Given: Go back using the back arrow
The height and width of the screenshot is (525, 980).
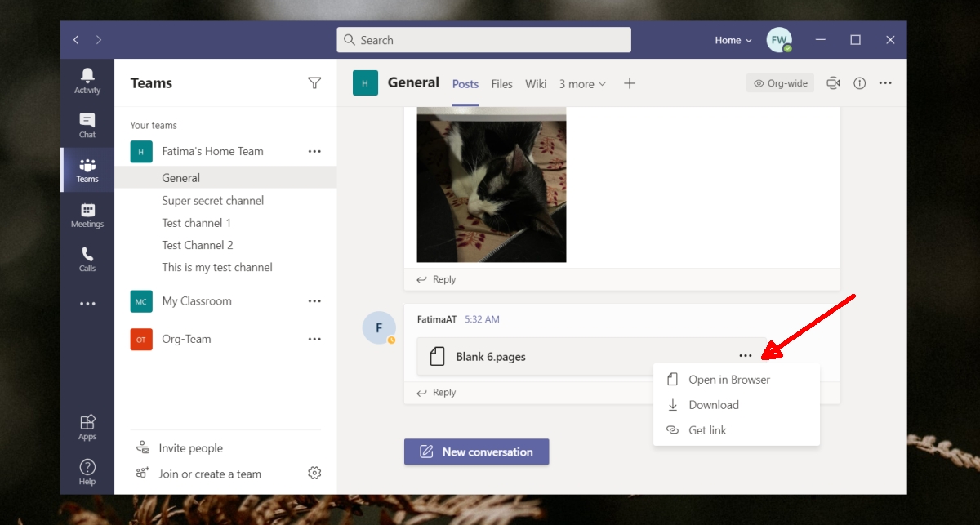Looking at the screenshot, I should pos(76,40).
